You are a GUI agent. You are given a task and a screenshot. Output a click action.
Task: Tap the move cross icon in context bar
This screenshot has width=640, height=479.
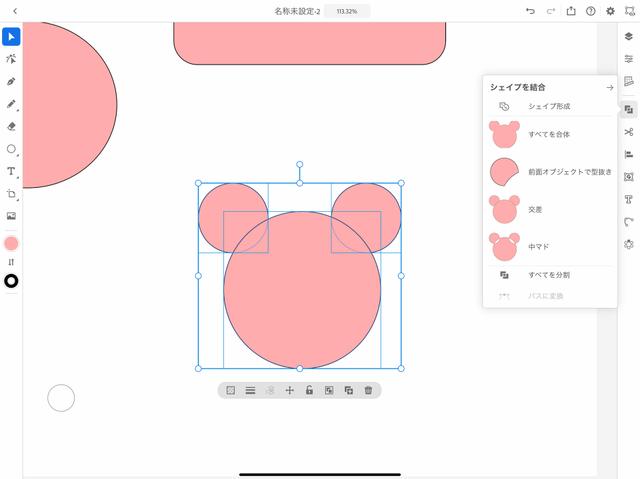[x=289, y=390]
